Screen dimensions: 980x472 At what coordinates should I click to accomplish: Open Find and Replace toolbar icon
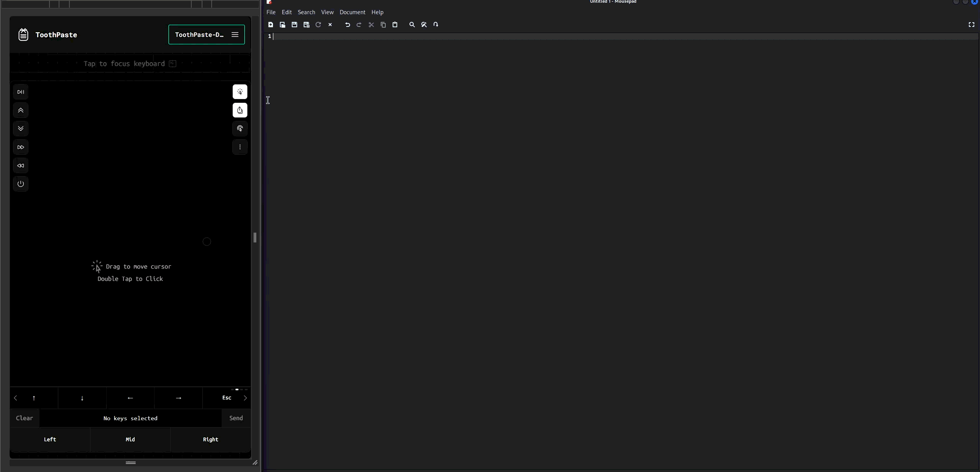click(x=424, y=25)
